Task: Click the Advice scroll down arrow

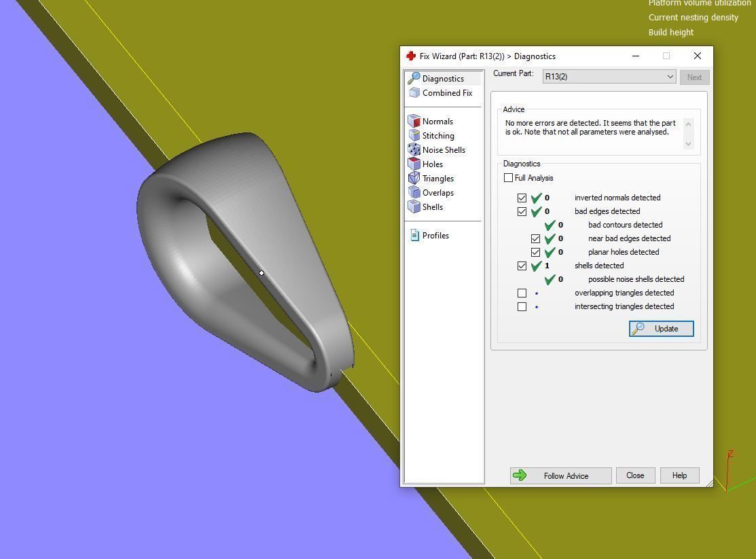Action: 689,144
